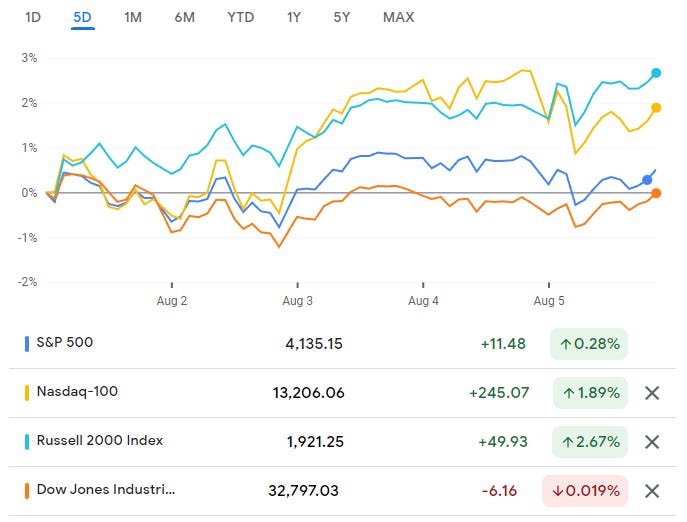Screen dimensions: 687x522
Task: Click the 0% y-axis label
Action: click(x=29, y=193)
